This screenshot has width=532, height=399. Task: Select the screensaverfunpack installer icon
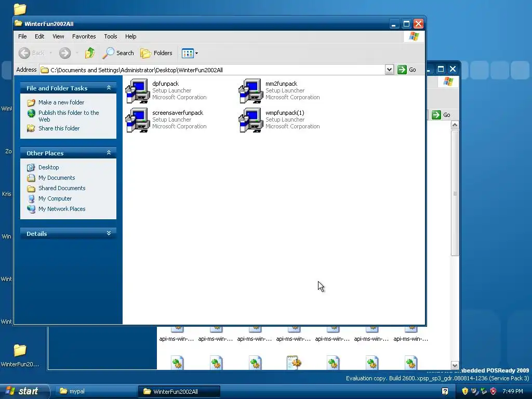(137, 120)
